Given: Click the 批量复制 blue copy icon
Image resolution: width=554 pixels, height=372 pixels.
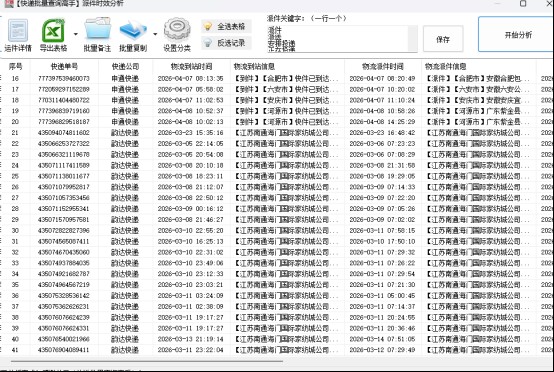Looking at the screenshot, I should [x=133, y=30].
